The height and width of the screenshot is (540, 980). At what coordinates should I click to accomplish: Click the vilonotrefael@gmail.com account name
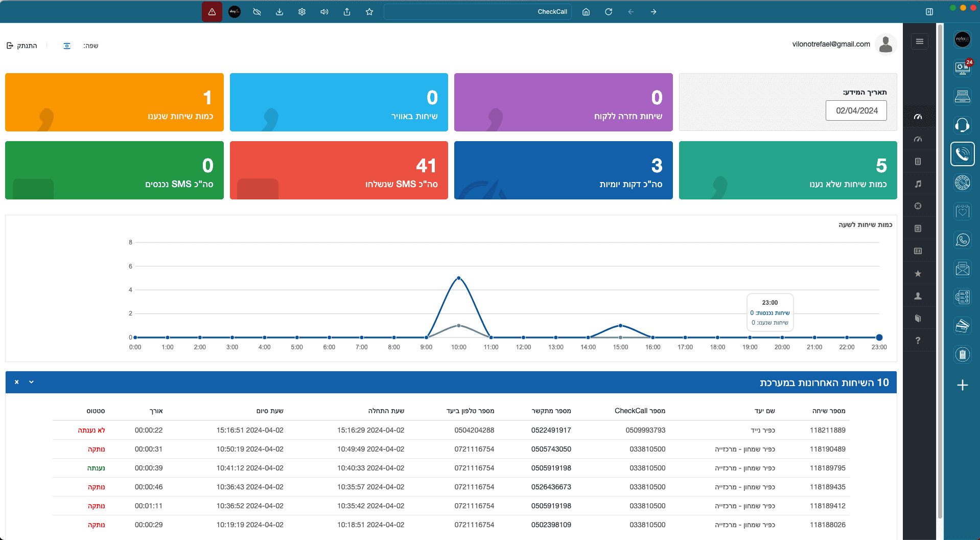[x=831, y=44]
